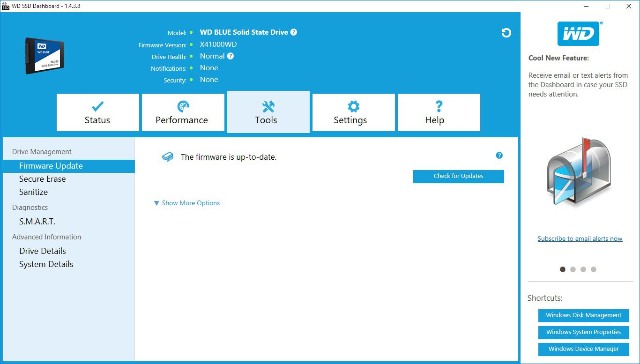The image size is (640, 364).
Task: Open the Windows Device Manager shortcut
Action: (x=584, y=349)
